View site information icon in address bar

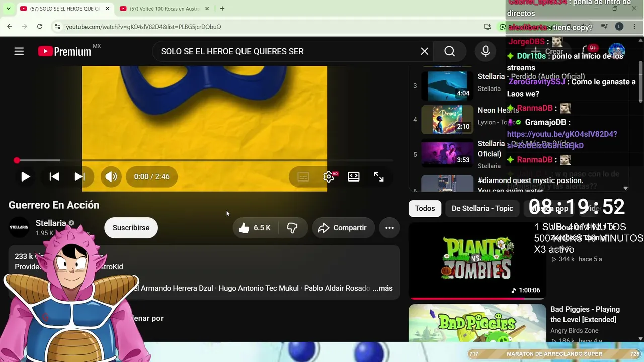[57, 27]
